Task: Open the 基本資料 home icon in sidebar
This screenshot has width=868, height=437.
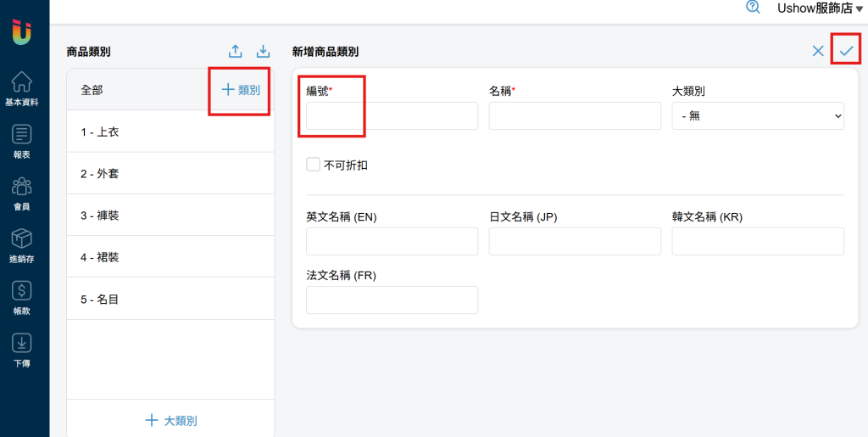Action: tap(21, 82)
